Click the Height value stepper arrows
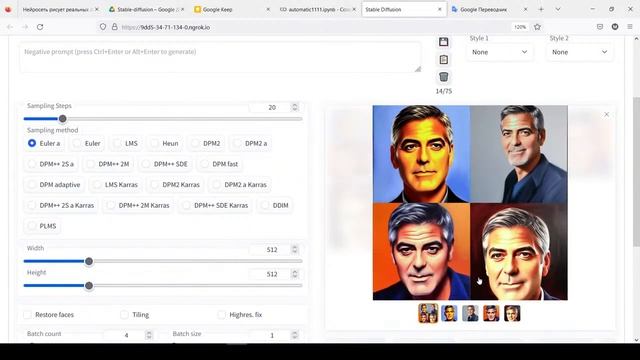Image resolution: width=640 pixels, height=360 pixels. [x=295, y=274]
